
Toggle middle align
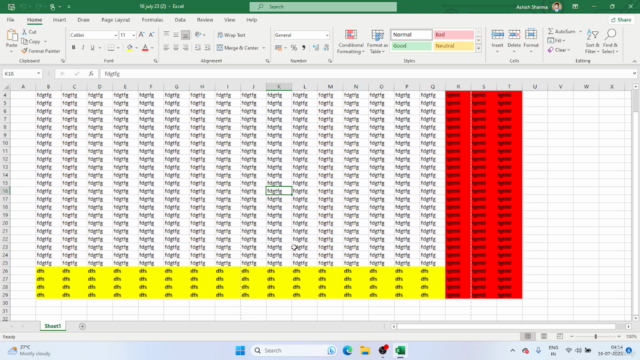click(176, 35)
